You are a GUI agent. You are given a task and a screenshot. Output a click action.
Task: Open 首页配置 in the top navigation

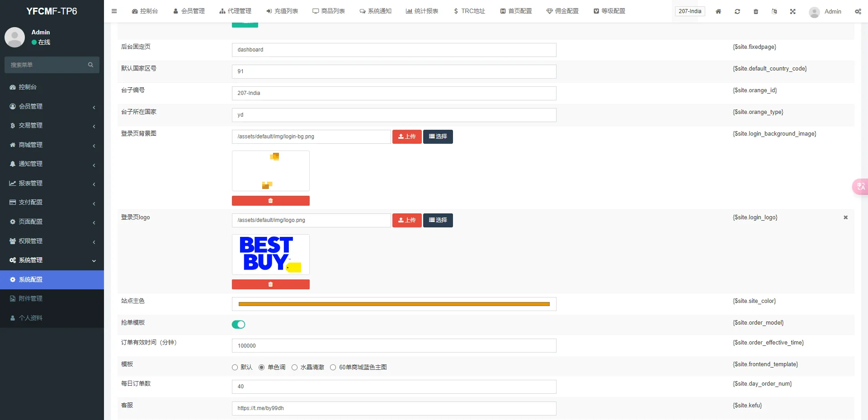[x=516, y=11]
